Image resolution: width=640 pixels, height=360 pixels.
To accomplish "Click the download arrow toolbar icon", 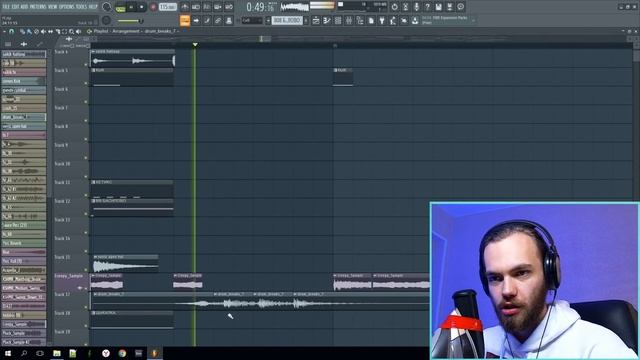I will pos(415,20).
